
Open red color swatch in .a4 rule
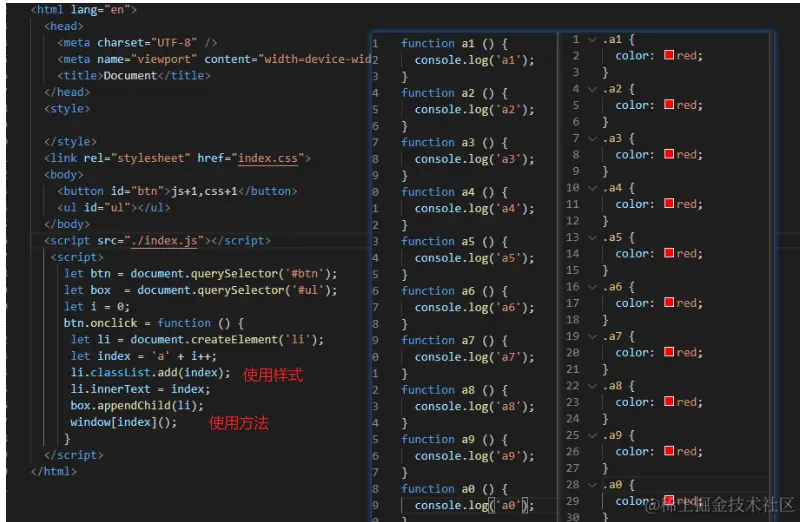pos(669,203)
